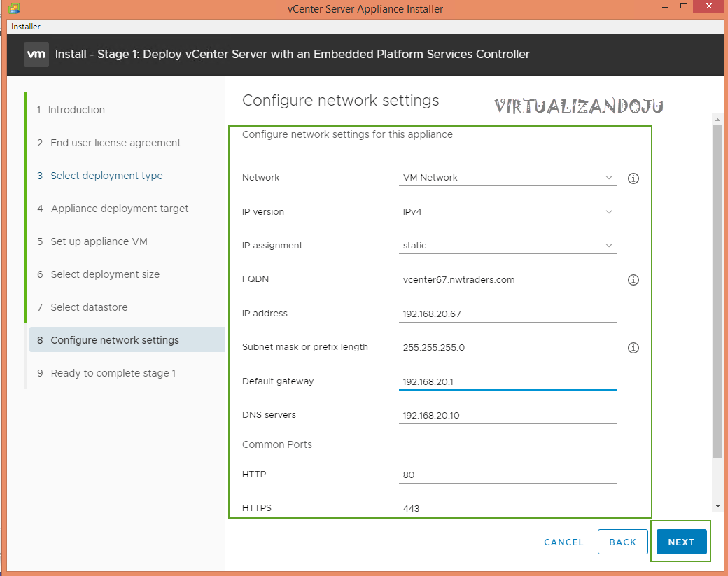Focus the FQDN input field
Image resolution: width=728 pixels, height=576 pixels.
coord(507,280)
